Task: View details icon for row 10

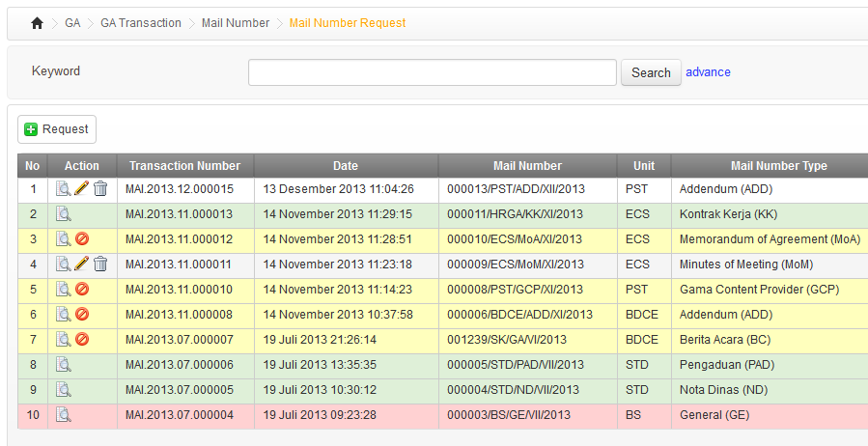Action: click(64, 415)
